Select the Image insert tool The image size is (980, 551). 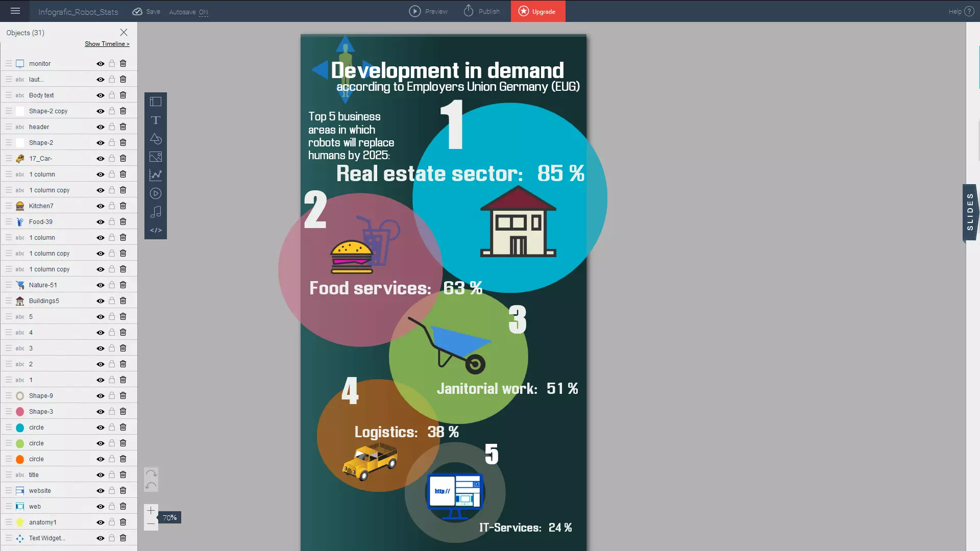[x=156, y=156]
